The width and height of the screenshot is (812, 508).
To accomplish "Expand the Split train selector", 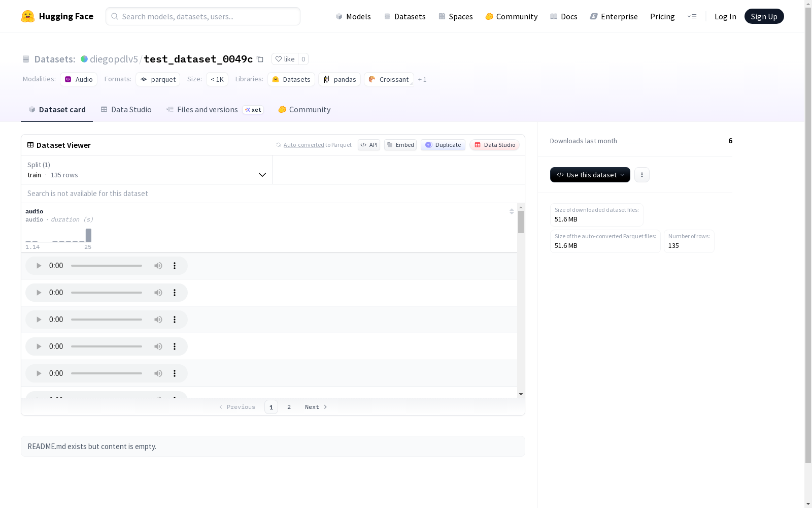I will pos(147,170).
